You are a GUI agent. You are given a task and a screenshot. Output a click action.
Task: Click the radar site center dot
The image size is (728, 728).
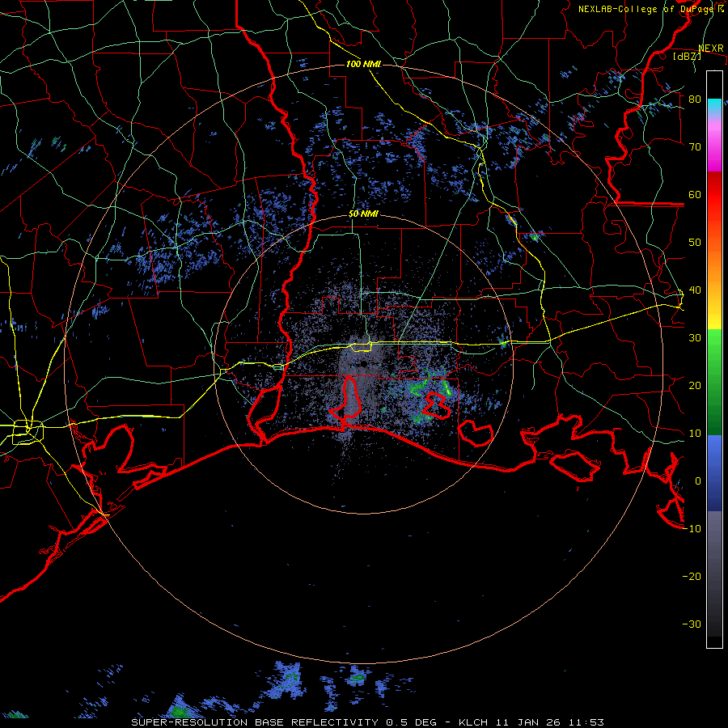point(363,363)
